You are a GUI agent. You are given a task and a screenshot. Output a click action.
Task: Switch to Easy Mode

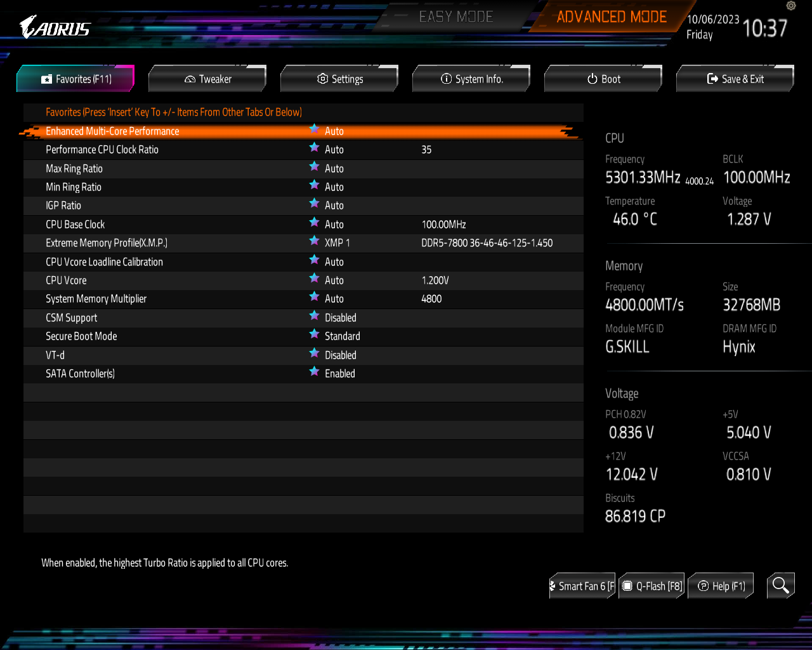[x=456, y=17]
